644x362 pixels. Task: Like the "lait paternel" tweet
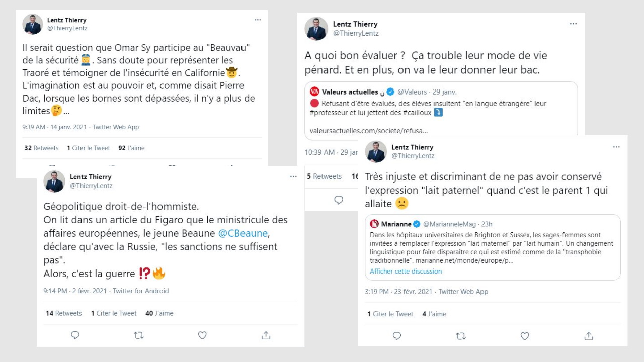point(525,336)
